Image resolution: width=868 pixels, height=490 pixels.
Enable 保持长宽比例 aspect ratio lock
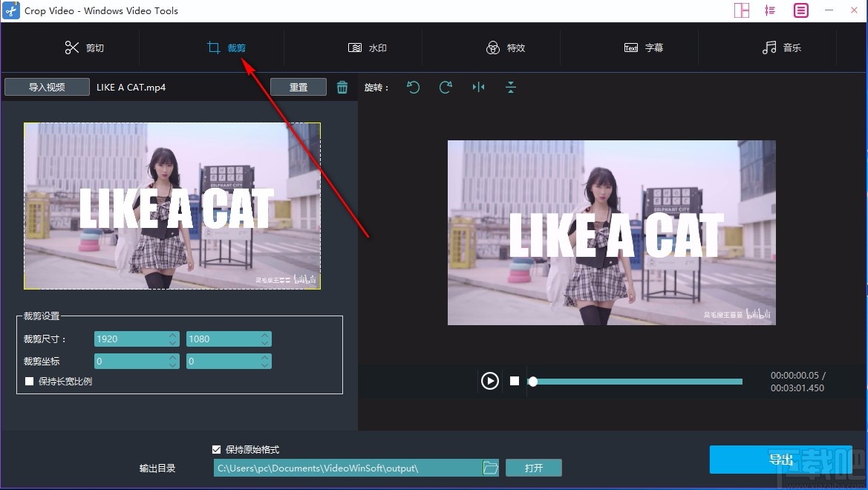pos(30,381)
